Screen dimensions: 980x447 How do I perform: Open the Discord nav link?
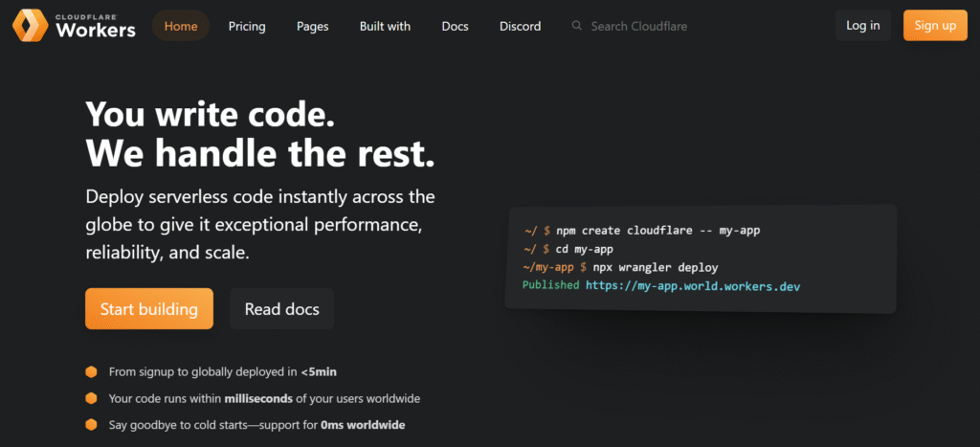pyautogui.click(x=520, y=26)
